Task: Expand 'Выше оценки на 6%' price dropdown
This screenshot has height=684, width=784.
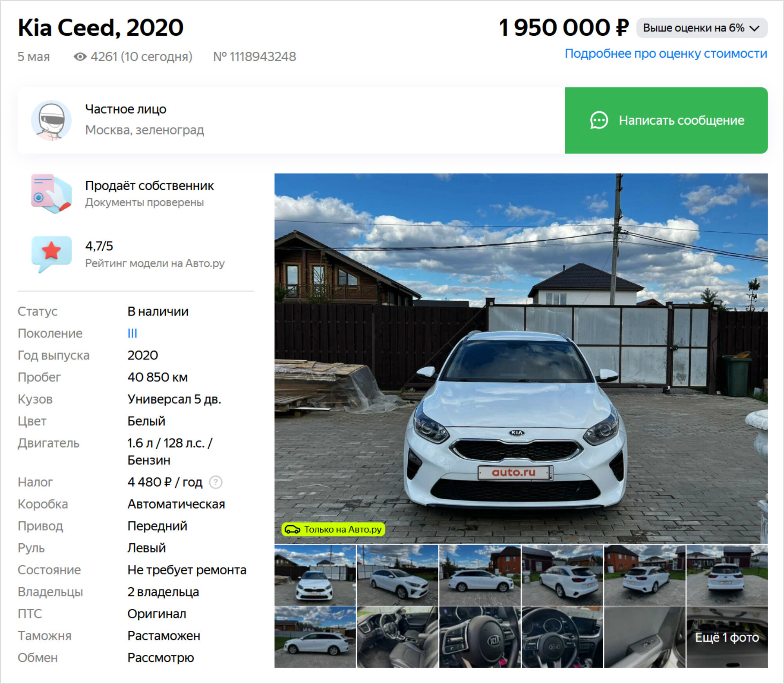Action: pos(702,28)
